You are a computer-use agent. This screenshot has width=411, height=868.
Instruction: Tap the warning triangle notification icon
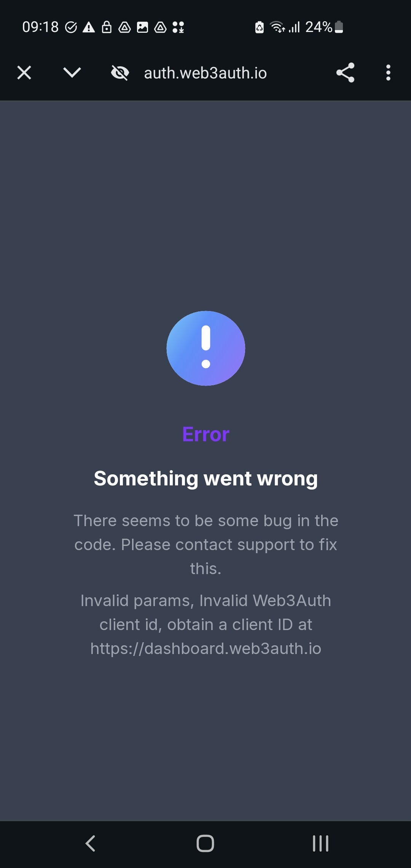click(x=89, y=27)
